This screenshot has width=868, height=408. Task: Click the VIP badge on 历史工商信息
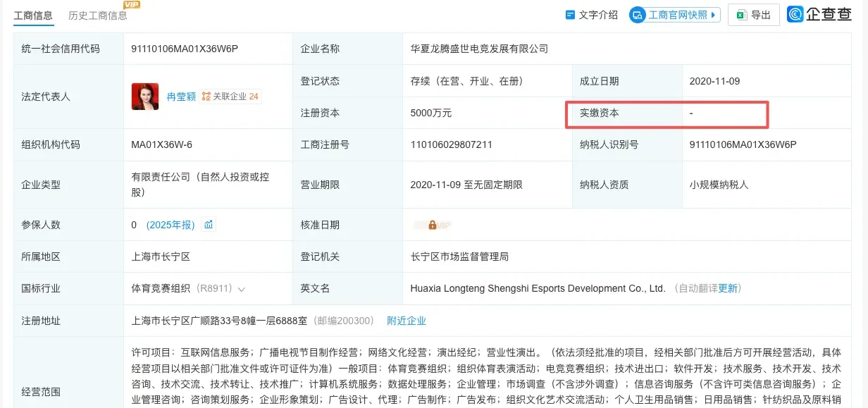[132, 4]
